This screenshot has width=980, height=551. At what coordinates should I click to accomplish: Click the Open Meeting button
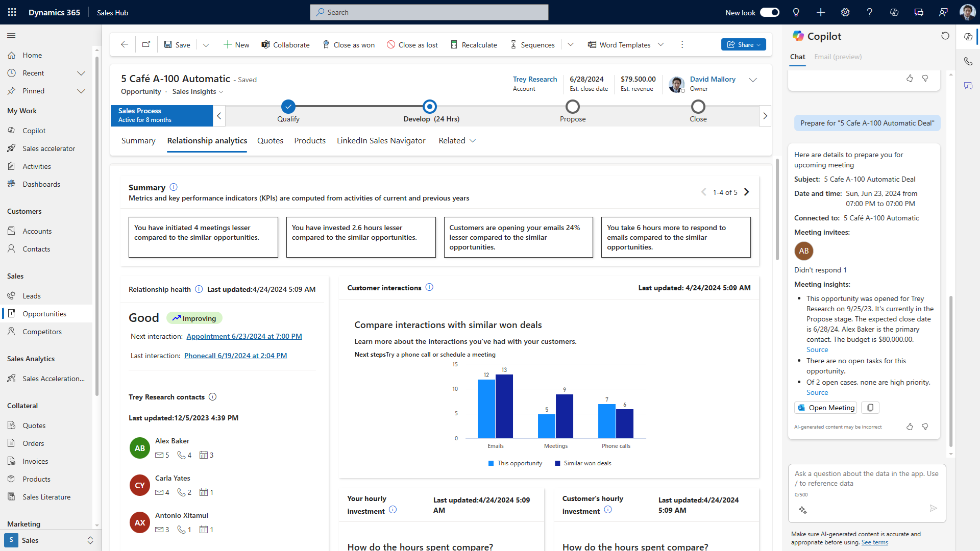[826, 408]
